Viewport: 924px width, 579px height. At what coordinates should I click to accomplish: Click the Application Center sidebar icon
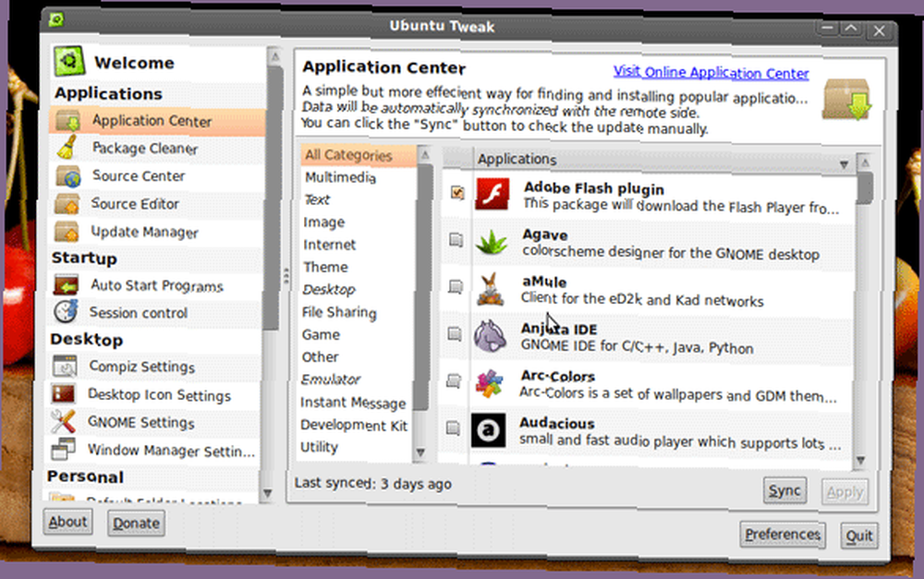[67, 121]
